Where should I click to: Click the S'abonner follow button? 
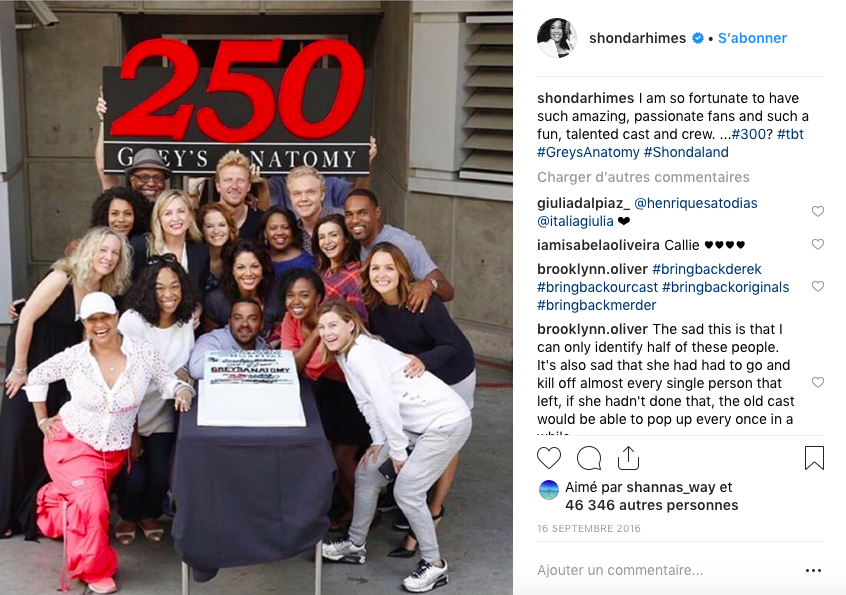pos(752,38)
